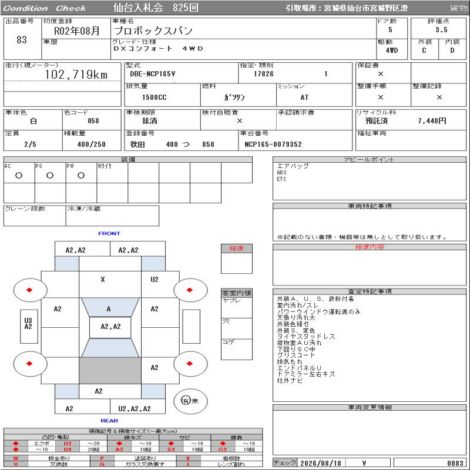
Task: Click the check date field 2026/08/18
Action: pyautogui.click(x=321, y=463)
